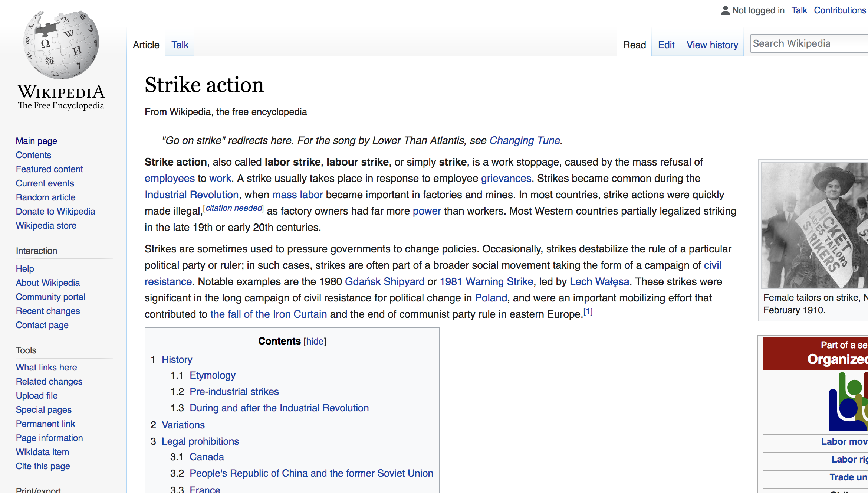Jump to Legal prohibitions section
This screenshot has height=493, width=868.
tap(200, 441)
